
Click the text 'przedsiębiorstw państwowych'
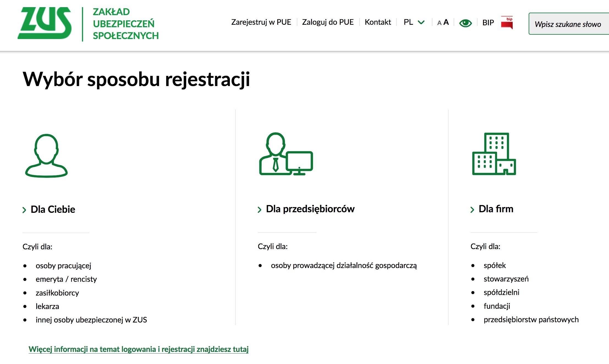coord(531,320)
